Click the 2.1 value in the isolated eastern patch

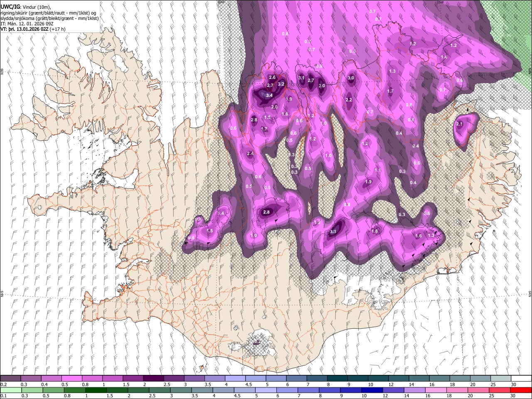tap(459, 124)
